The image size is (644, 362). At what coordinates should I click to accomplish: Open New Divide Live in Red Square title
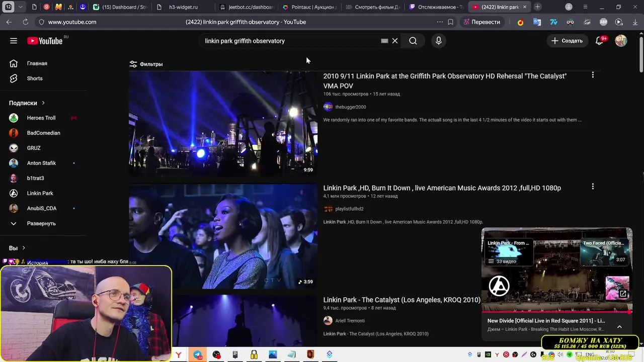tap(546, 321)
